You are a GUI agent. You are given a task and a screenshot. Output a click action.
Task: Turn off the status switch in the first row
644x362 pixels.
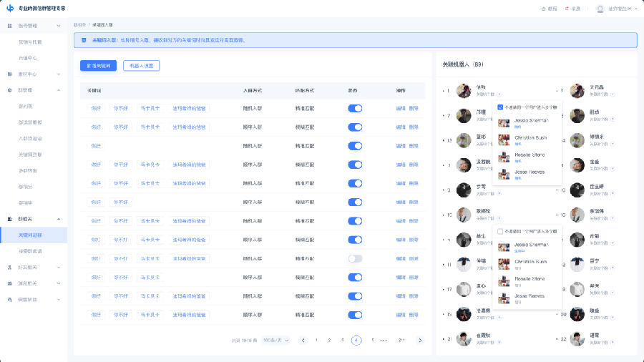[x=355, y=109]
